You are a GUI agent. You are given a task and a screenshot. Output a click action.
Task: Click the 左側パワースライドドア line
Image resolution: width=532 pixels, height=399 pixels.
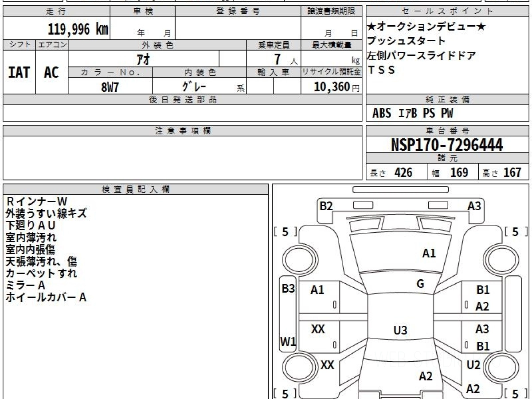tap(422, 56)
